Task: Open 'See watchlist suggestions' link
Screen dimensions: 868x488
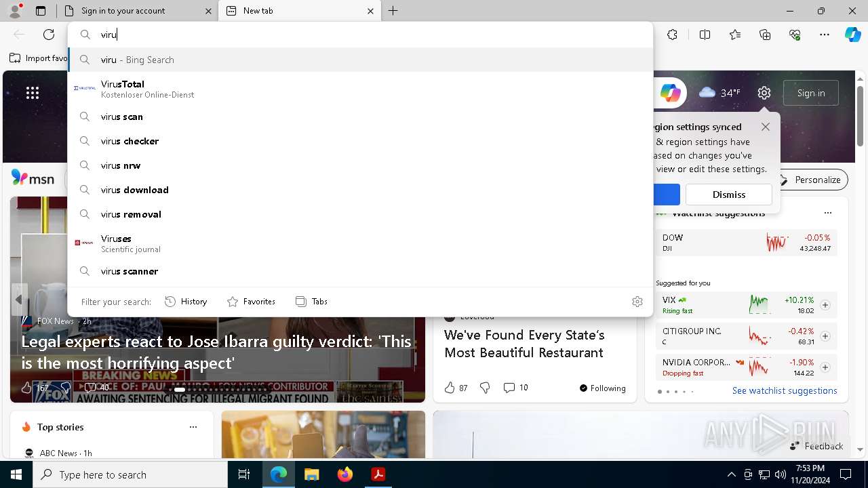Action: click(785, 390)
